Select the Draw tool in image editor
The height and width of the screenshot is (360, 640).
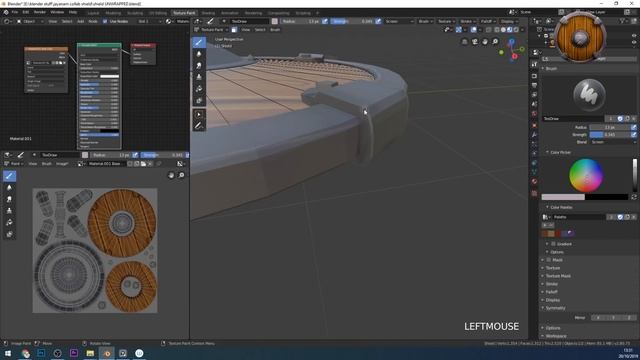[9, 176]
